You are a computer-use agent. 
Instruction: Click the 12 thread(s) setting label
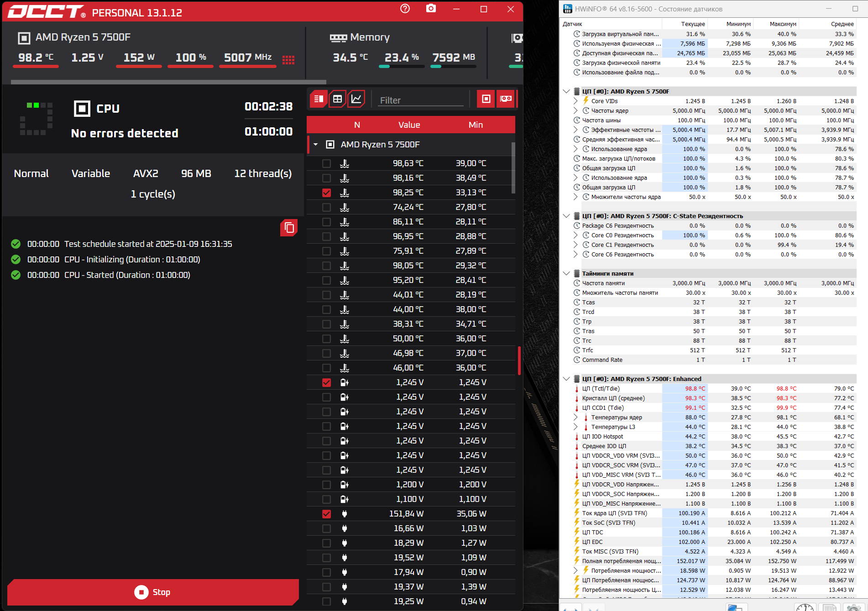[x=263, y=173]
